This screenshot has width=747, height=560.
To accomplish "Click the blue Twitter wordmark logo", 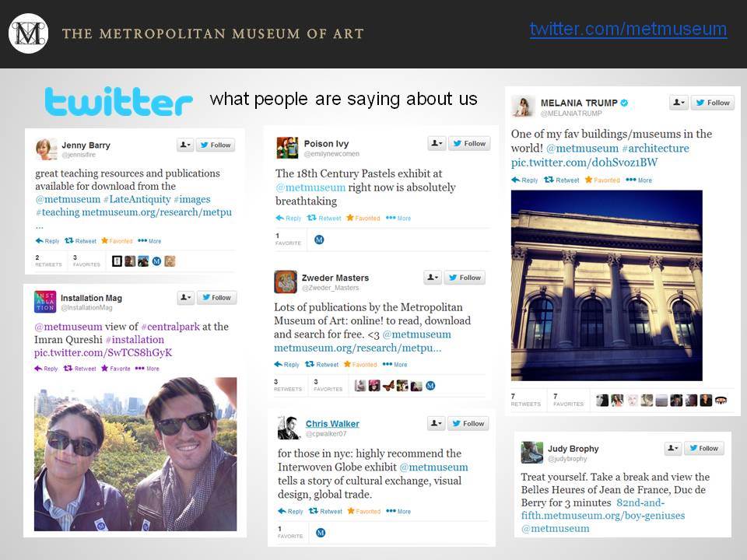I will point(118,101).
